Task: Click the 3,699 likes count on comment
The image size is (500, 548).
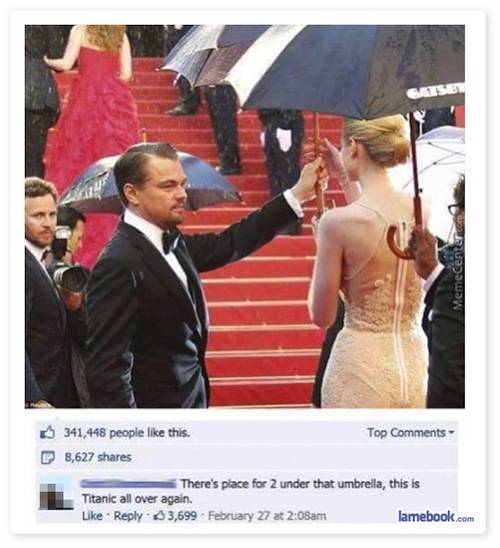Action: [x=182, y=516]
